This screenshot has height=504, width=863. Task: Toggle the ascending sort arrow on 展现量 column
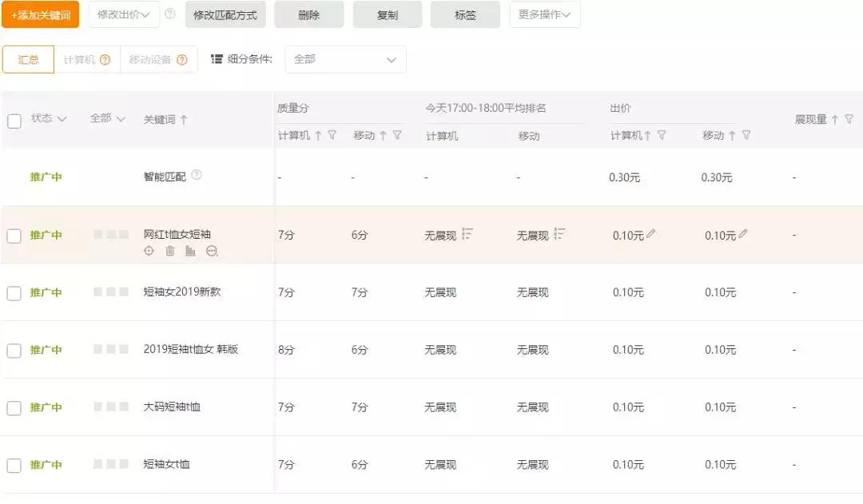(833, 118)
